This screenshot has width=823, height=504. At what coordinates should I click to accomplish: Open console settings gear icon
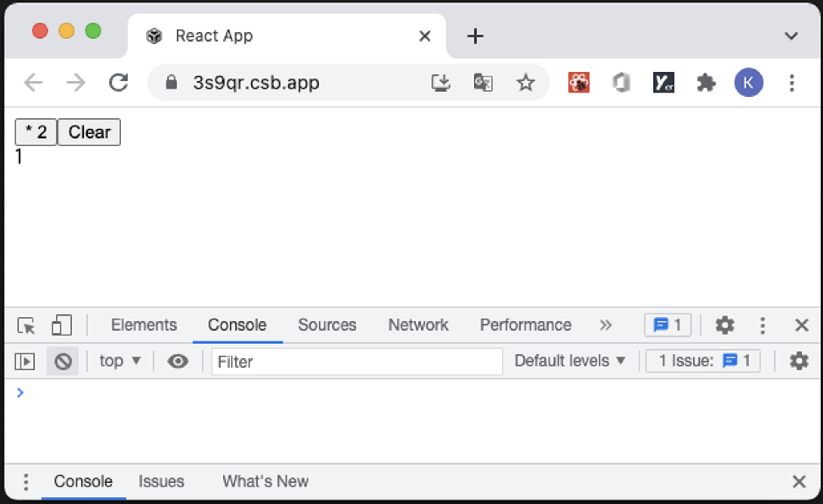(799, 361)
